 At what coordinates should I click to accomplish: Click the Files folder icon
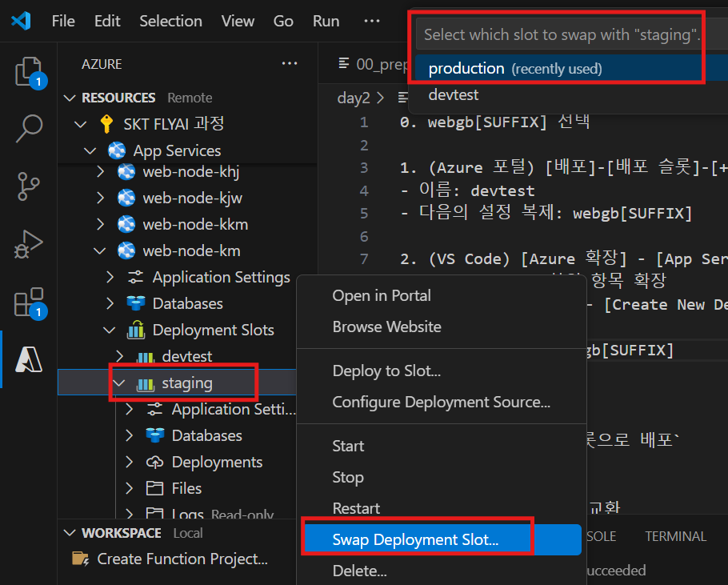154,488
